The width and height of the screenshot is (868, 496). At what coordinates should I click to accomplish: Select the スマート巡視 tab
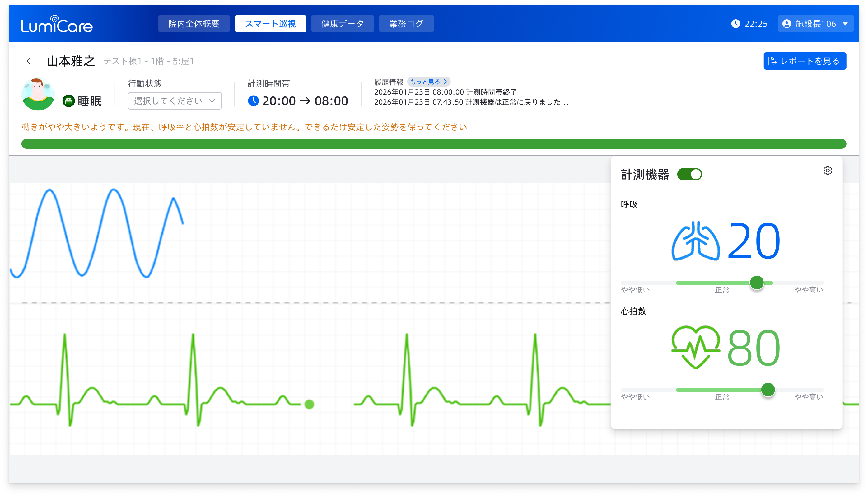tap(270, 24)
